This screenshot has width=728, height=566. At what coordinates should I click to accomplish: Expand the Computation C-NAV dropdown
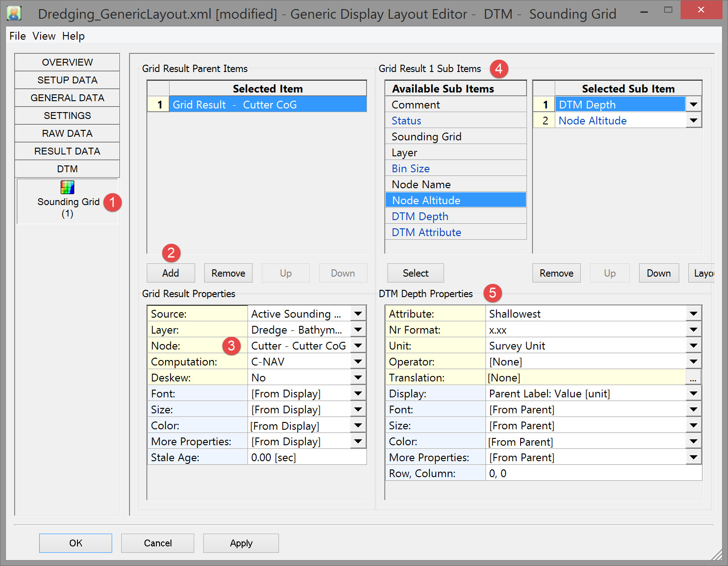(x=358, y=362)
